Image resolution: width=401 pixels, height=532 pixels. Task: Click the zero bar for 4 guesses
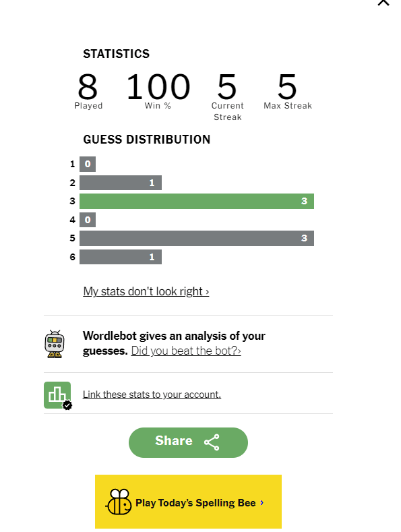88,220
